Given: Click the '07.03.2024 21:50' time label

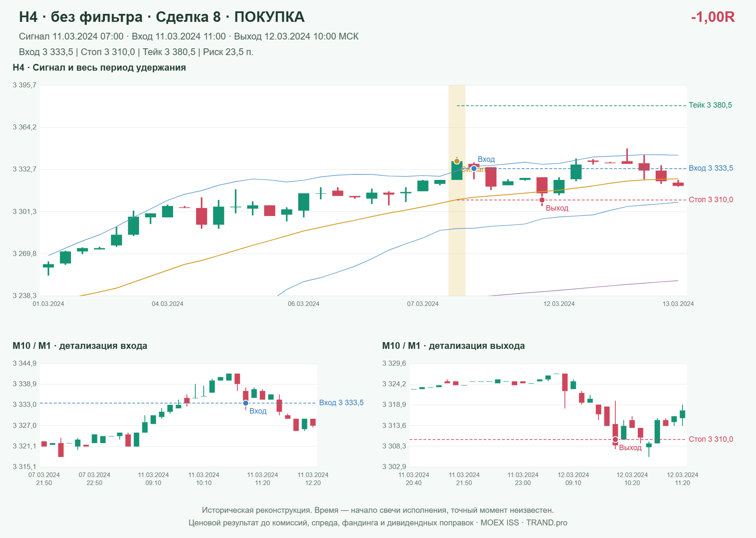Looking at the screenshot, I should [x=44, y=479].
